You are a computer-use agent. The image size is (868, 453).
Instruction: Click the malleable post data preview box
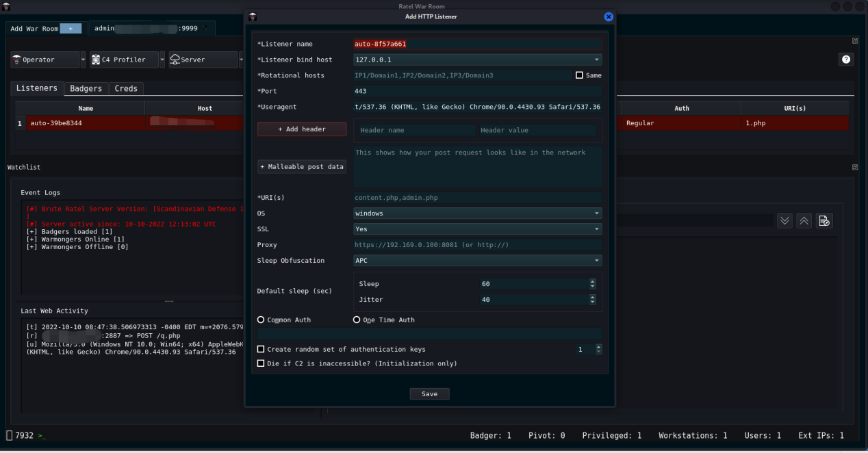tap(478, 166)
